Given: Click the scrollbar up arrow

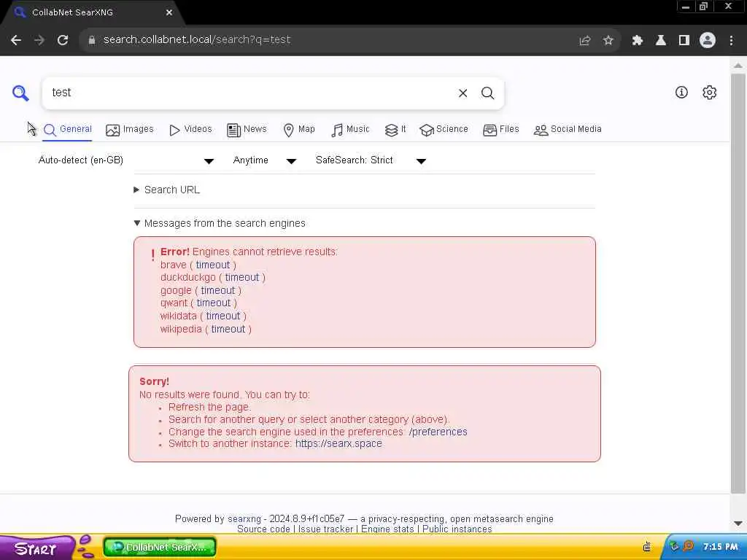Looking at the screenshot, I should point(738,65).
